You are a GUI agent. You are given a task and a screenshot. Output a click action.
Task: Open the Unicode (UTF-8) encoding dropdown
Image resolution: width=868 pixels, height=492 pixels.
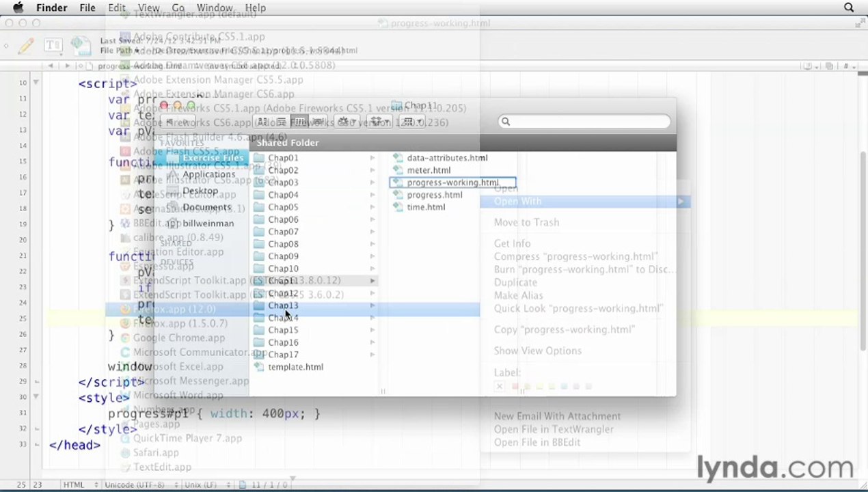[141, 484]
